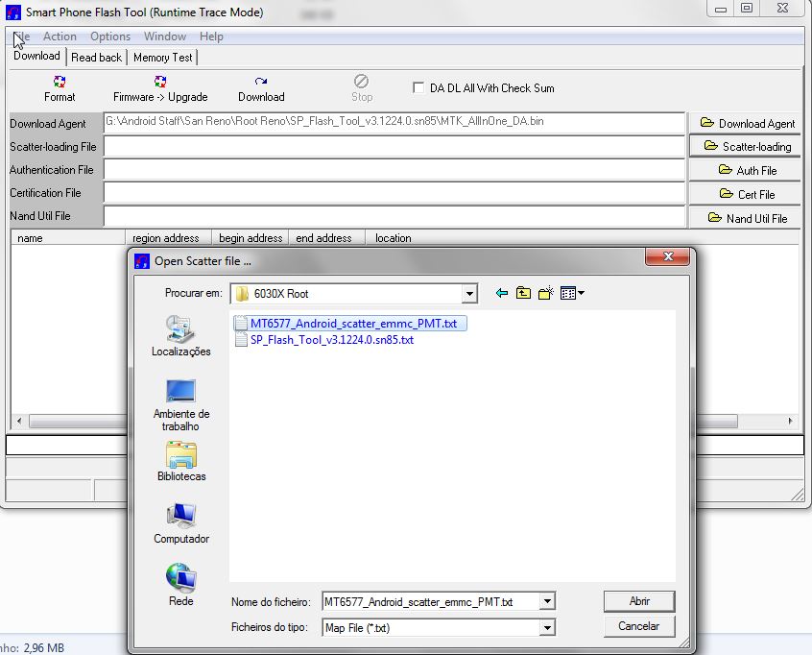Click the region address column header
Image resolution: width=812 pixels, height=655 pixels.
pos(168,238)
